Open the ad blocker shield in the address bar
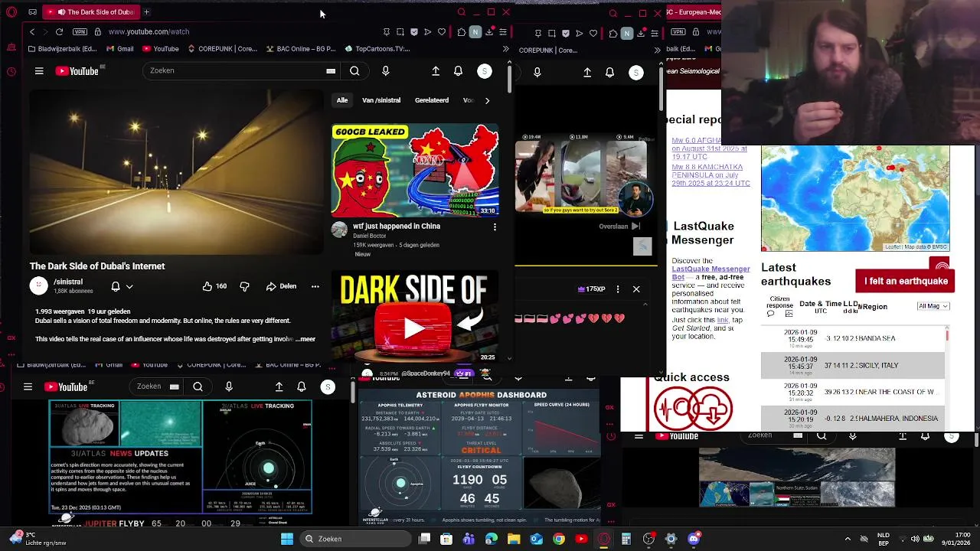980x551 pixels. pyautogui.click(x=414, y=32)
